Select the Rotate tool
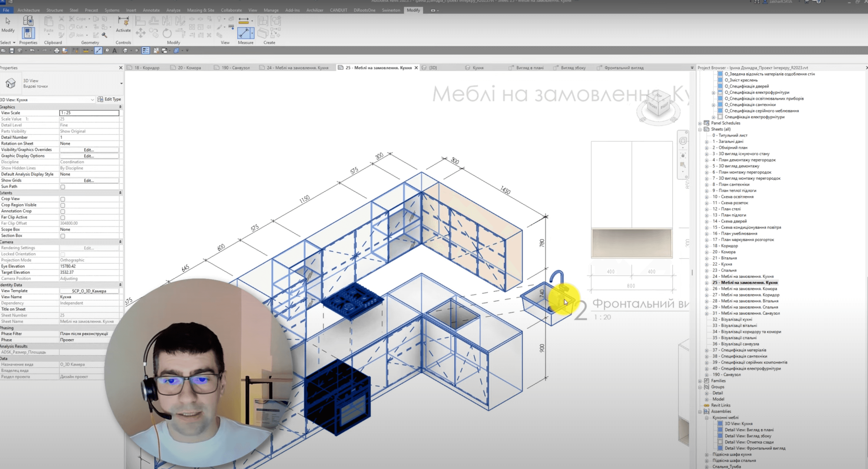The height and width of the screenshot is (469, 868). [167, 33]
